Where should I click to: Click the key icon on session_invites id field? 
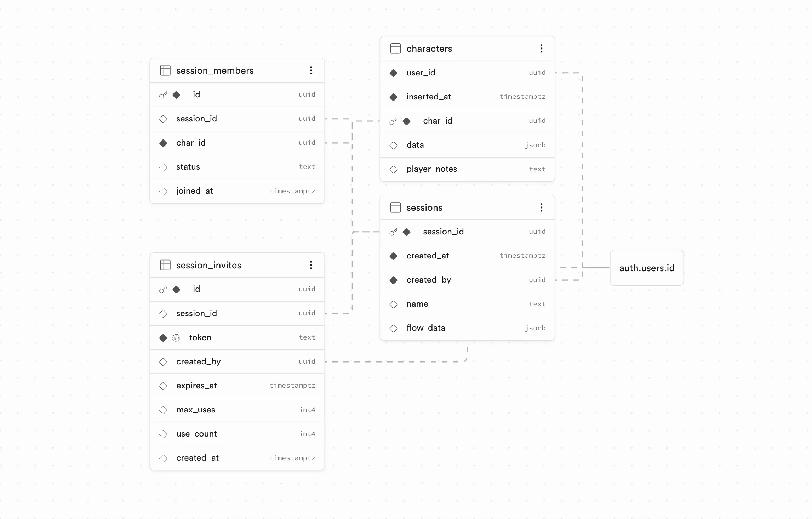pyautogui.click(x=163, y=289)
